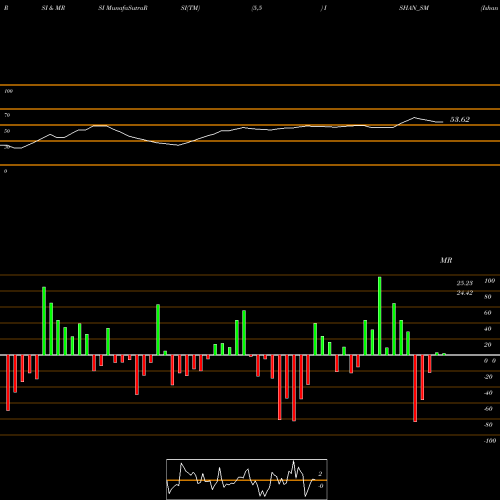Click the 80 label on the MR axis
This screenshot has width=500, height=500.
(488, 297)
